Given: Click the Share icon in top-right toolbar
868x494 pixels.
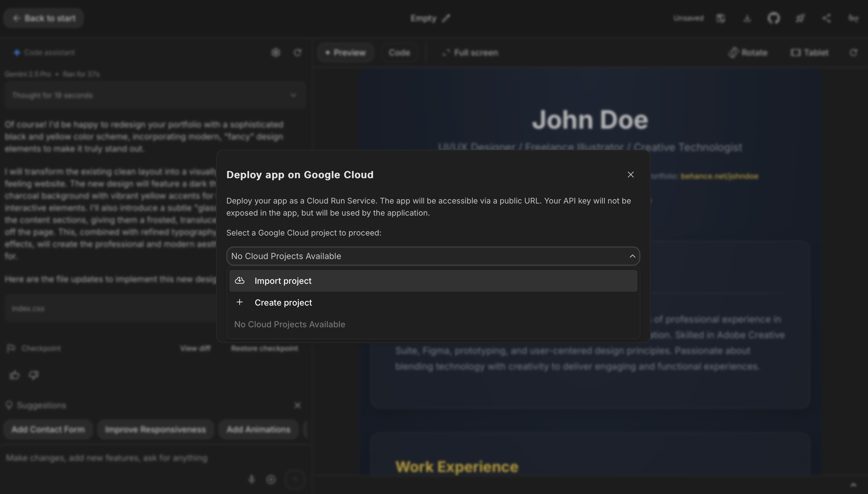Looking at the screenshot, I should point(826,18).
